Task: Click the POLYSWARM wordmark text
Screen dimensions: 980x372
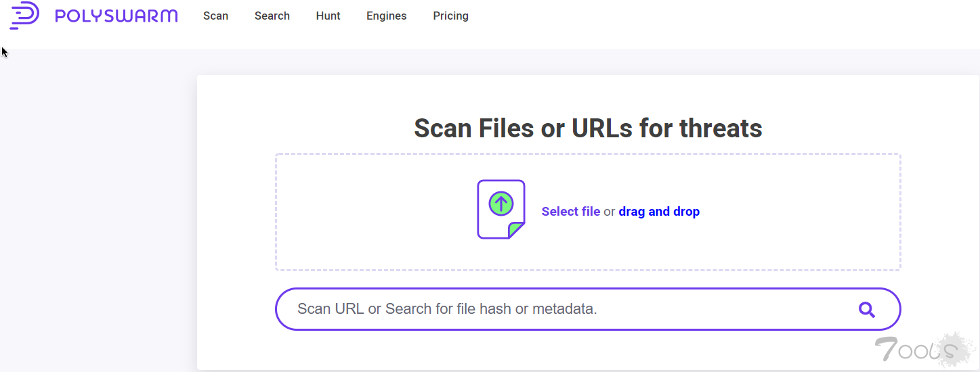Action: (116, 16)
